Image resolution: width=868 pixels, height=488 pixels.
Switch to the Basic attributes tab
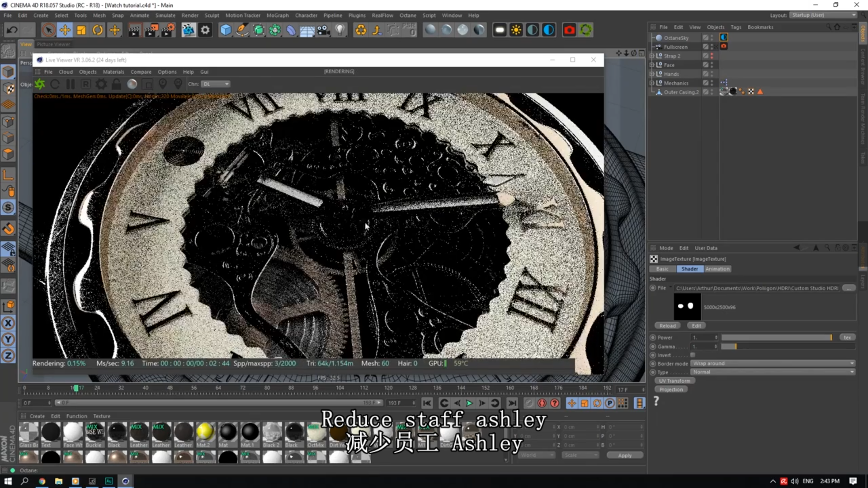click(x=662, y=269)
